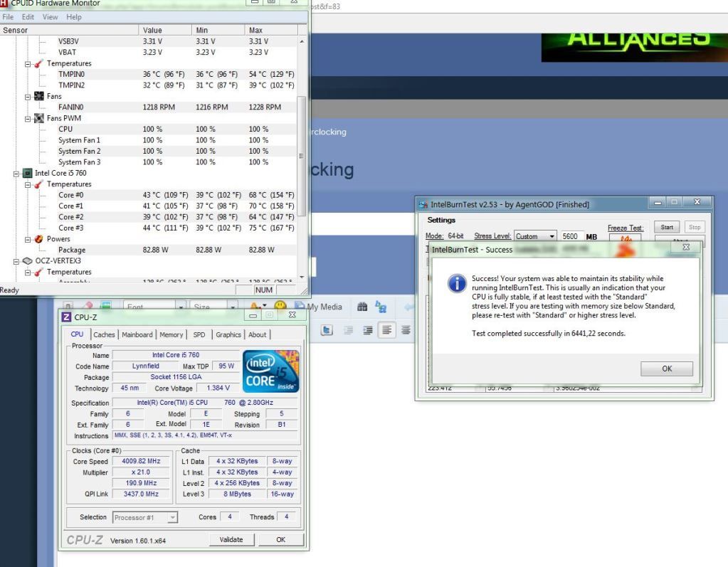Collapse the Temperatures node above Core #0
The height and width of the screenshot is (567, 728).
28,185
